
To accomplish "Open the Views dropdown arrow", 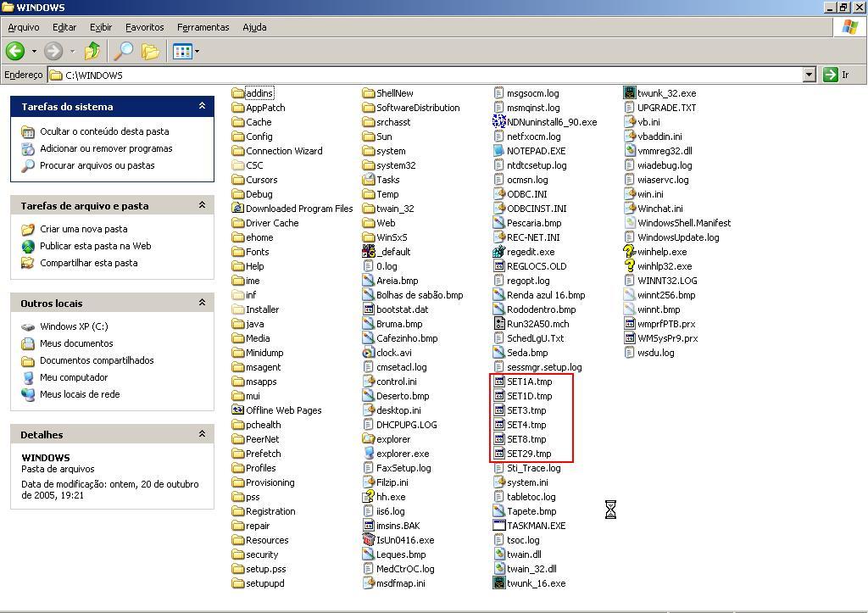I will [x=197, y=52].
